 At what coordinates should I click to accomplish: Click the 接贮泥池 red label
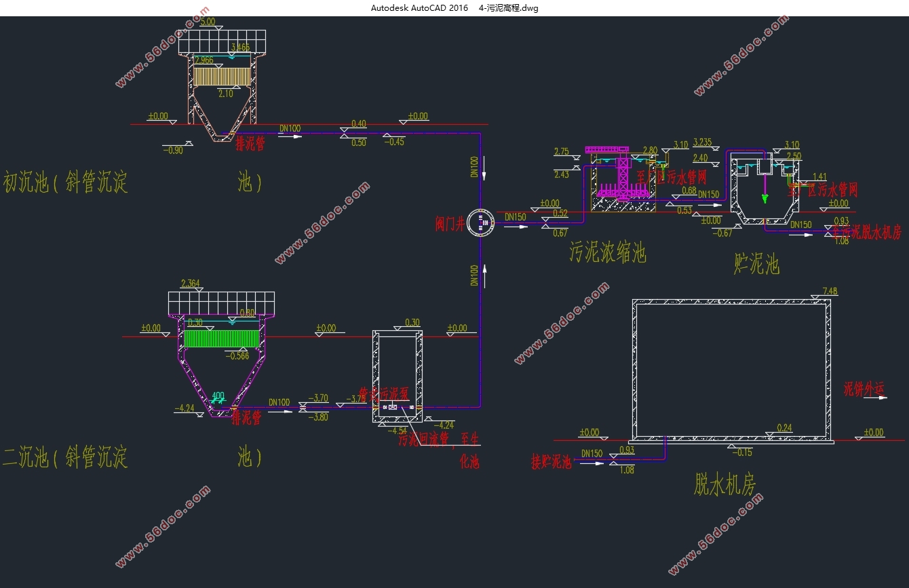pyautogui.click(x=551, y=463)
